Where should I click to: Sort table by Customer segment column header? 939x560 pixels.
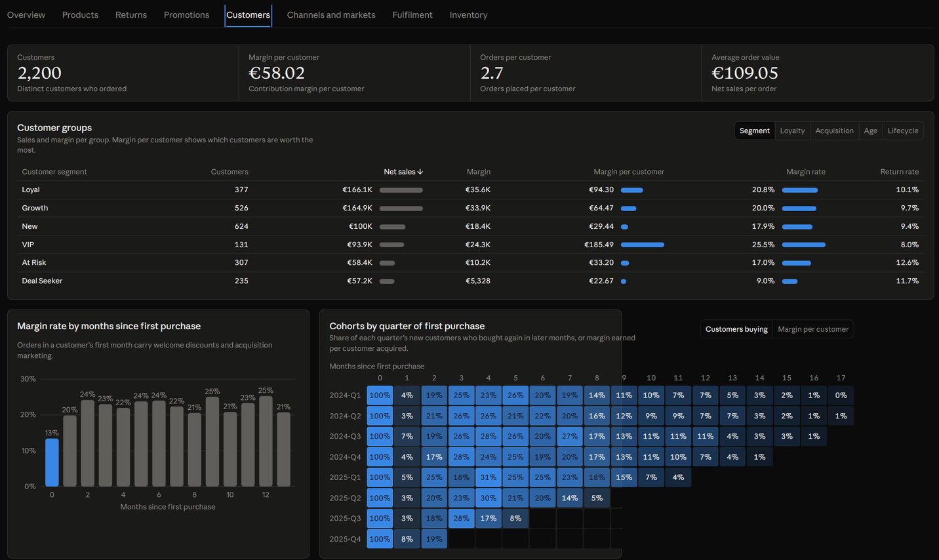pos(54,172)
